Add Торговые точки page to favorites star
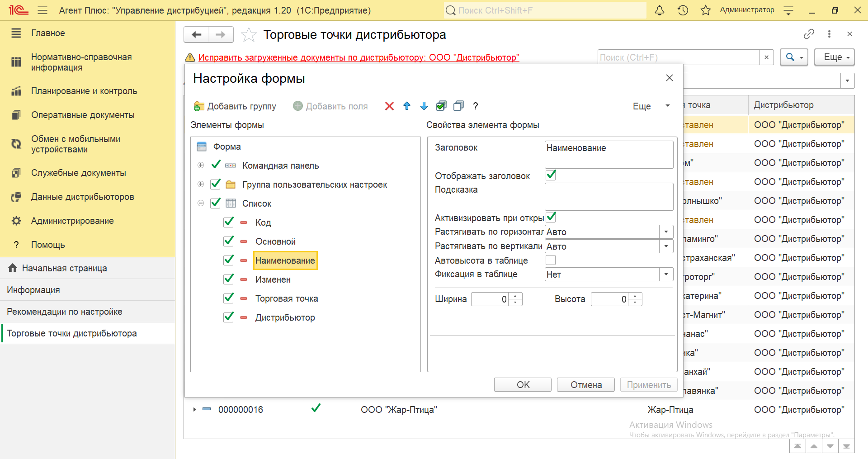Screen dimensions: 868x459 (249, 35)
